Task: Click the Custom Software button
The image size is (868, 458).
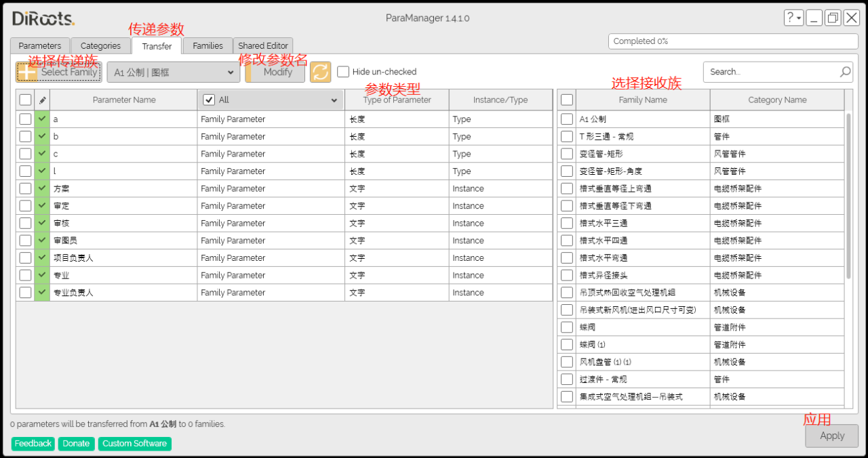Action: coord(135,444)
